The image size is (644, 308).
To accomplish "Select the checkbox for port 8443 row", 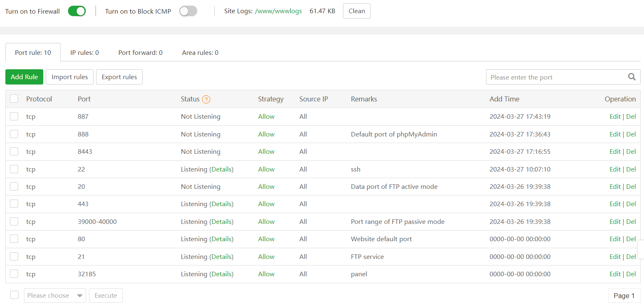I will click(x=14, y=152).
